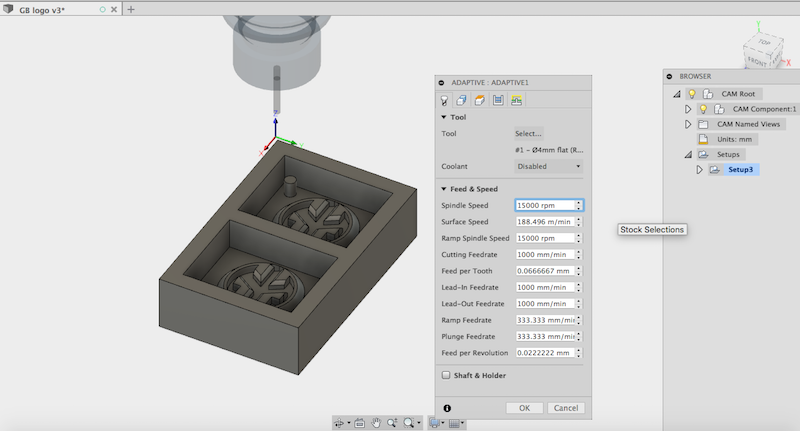Click the Ramp Spindle Speed field

tap(545, 238)
